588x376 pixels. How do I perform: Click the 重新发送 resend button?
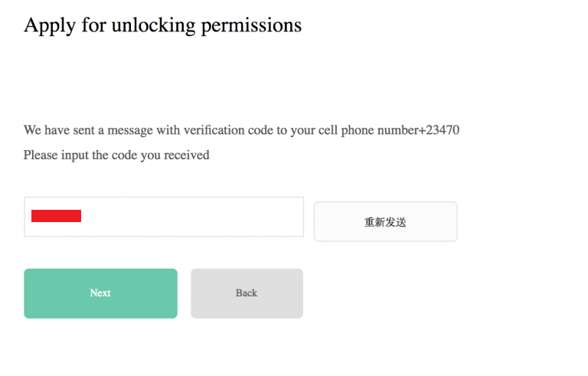click(385, 222)
